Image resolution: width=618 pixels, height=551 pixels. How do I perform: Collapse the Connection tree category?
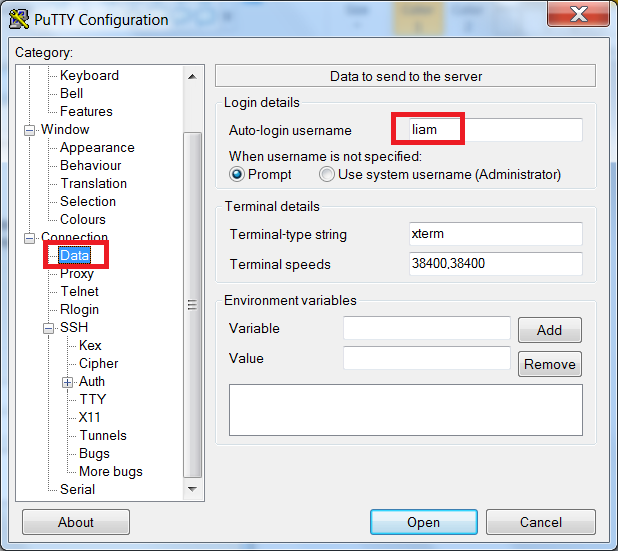[29, 238]
